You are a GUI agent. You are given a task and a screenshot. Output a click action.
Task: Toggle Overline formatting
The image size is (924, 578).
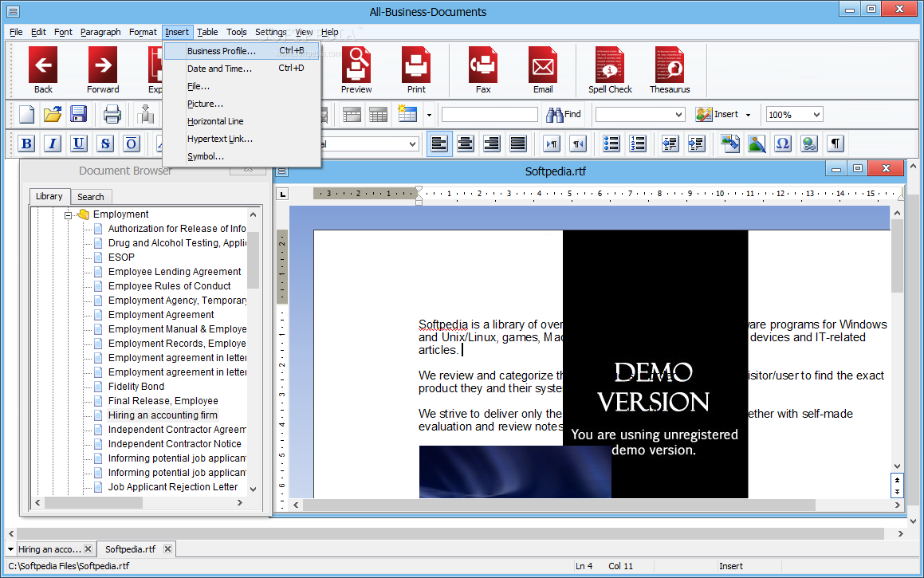[x=131, y=144]
